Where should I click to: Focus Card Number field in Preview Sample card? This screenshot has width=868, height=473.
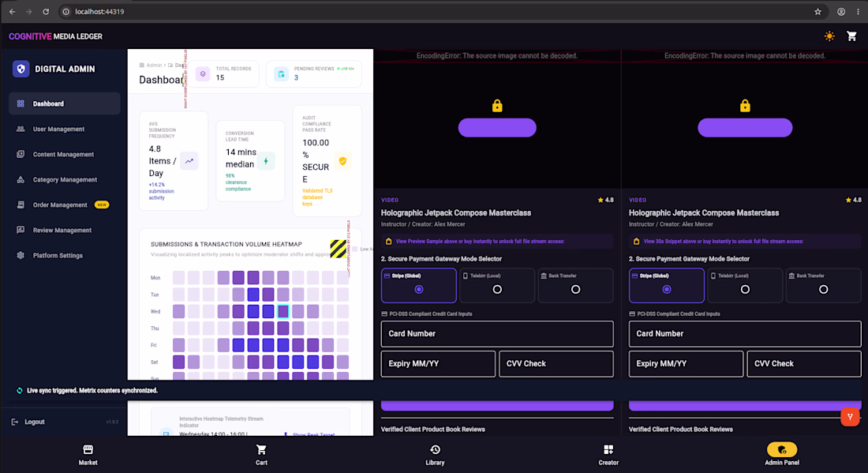click(x=497, y=334)
